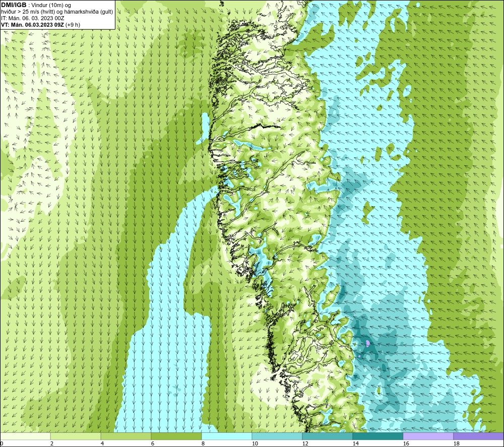Click the legend tick label 12

click(x=305, y=444)
